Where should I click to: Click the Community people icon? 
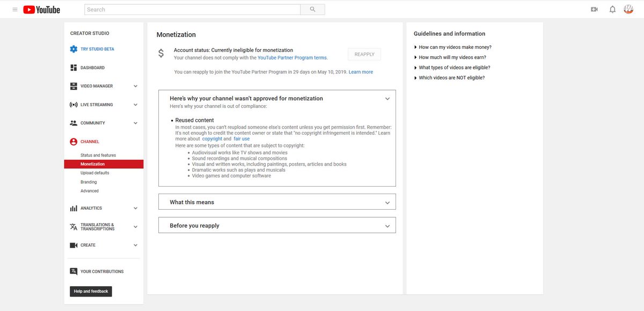tap(74, 123)
